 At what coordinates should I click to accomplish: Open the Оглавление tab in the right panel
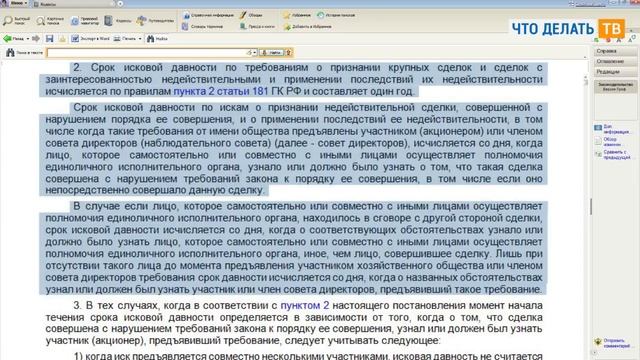[615, 61]
